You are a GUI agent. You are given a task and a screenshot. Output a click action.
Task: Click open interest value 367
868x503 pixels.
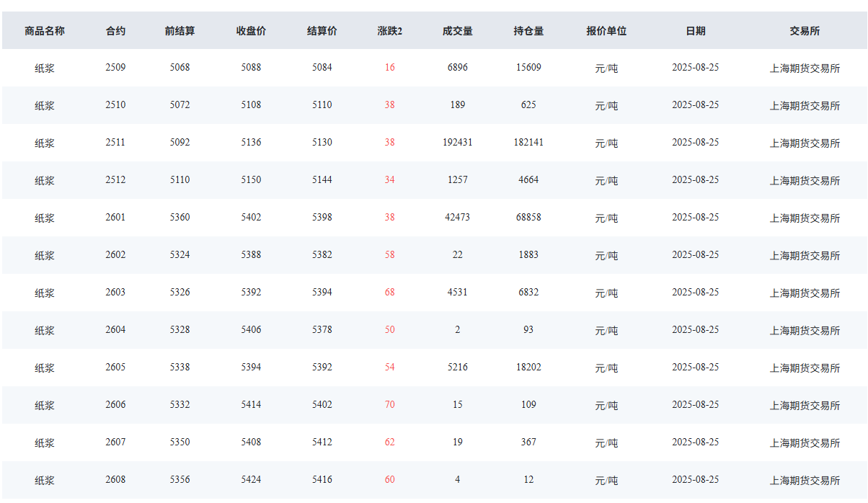coord(528,442)
